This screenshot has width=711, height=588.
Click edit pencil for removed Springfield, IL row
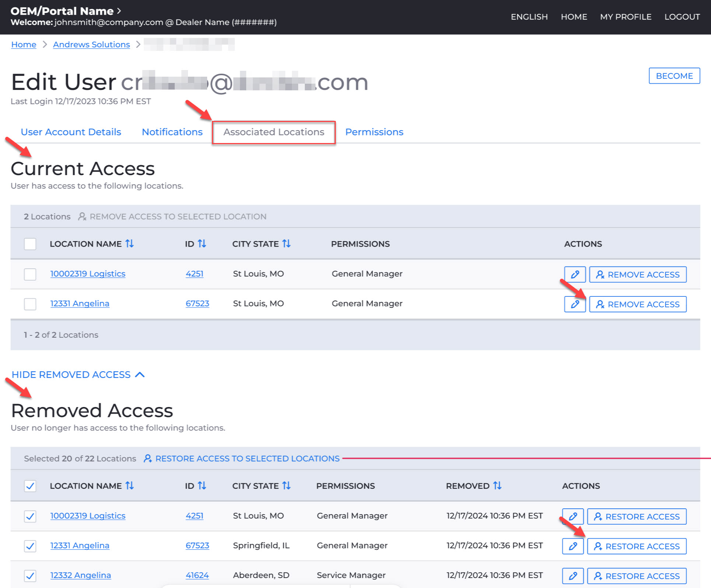pyautogui.click(x=572, y=546)
